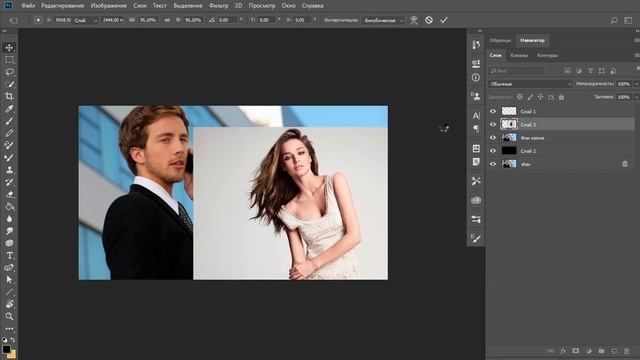Open the Редактирование menu
640x360 pixels.
pyautogui.click(x=62, y=6)
